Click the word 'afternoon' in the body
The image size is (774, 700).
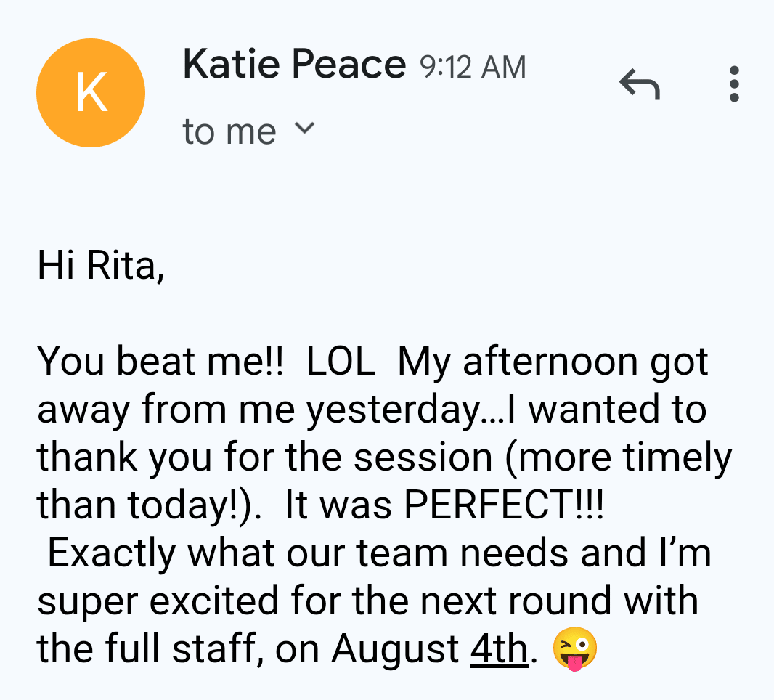[551, 362]
